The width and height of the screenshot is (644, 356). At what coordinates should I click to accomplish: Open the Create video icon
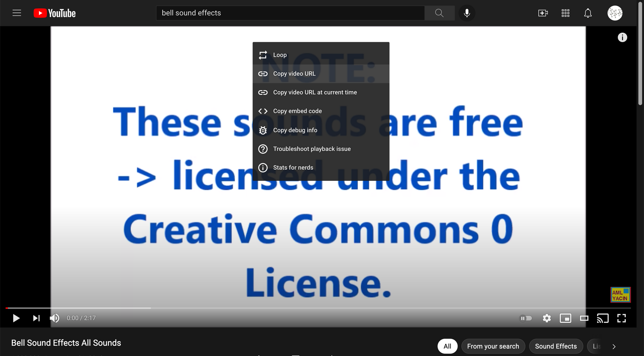[x=543, y=13]
